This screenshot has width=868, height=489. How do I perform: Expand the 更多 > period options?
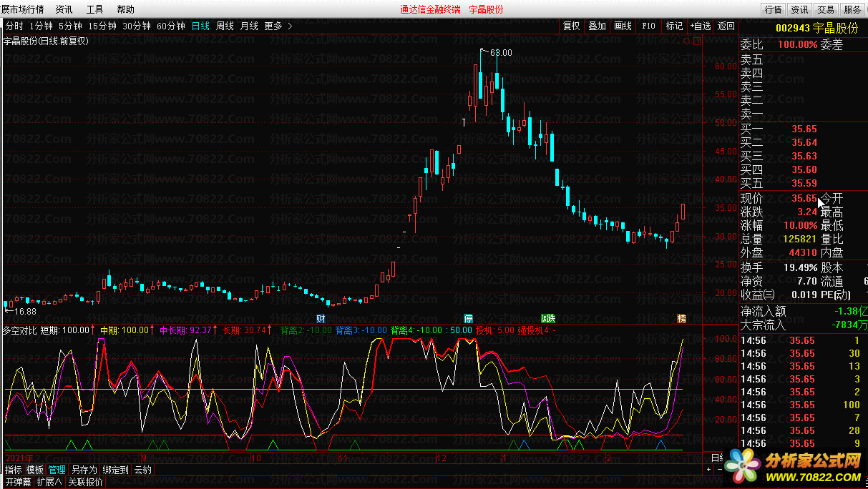click(278, 26)
